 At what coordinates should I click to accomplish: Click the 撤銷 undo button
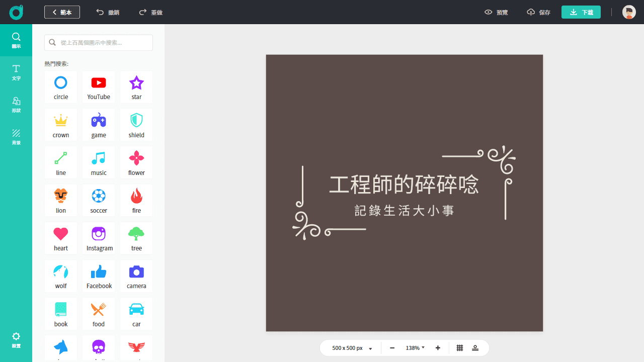coord(107,12)
